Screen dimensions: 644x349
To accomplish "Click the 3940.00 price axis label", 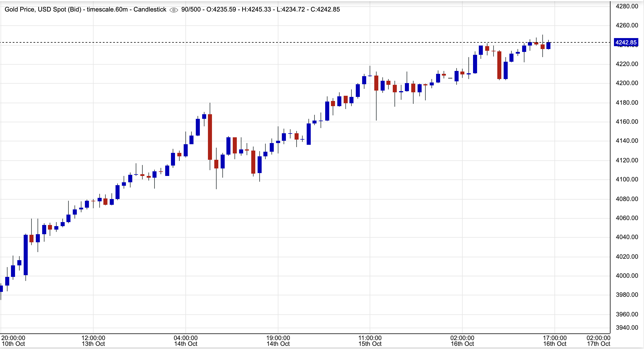I will pos(627,327).
